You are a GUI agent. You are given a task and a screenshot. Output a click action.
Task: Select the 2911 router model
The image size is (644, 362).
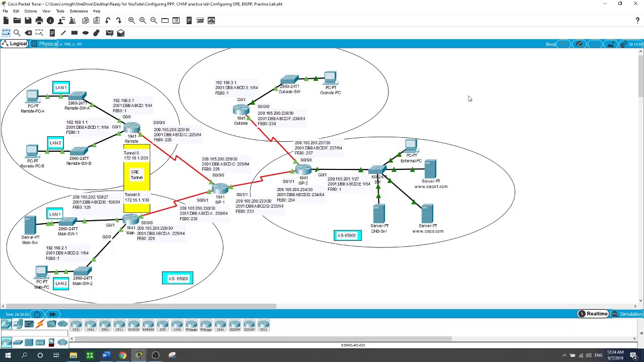point(119,326)
